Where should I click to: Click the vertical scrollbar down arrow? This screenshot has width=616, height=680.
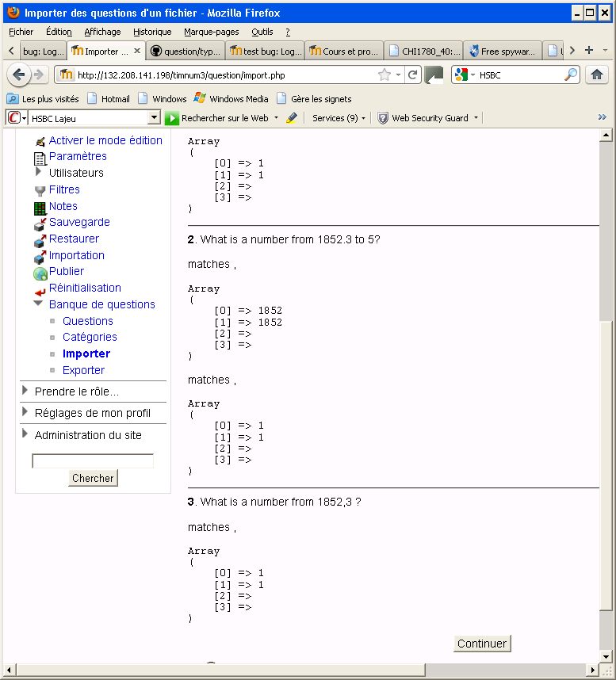pyautogui.click(x=606, y=656)
